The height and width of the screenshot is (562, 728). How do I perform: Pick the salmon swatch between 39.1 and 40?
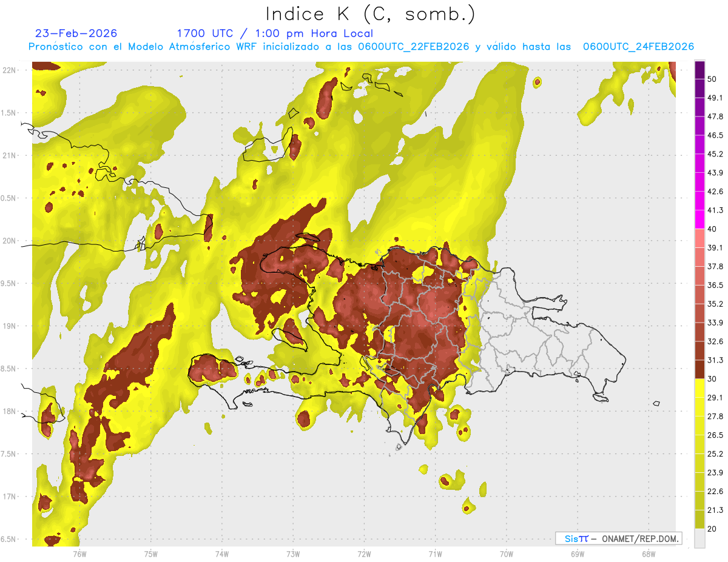point(699,238)
